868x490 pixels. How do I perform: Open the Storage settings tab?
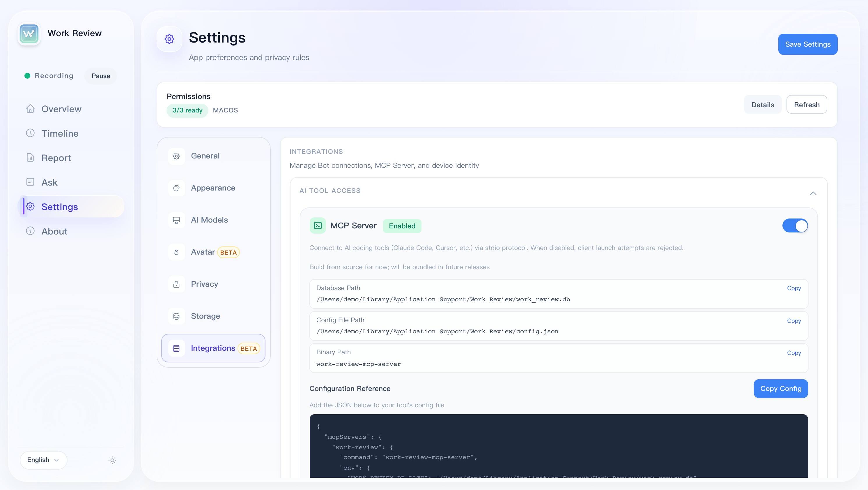pyautogui.click(x=213, y=316)
